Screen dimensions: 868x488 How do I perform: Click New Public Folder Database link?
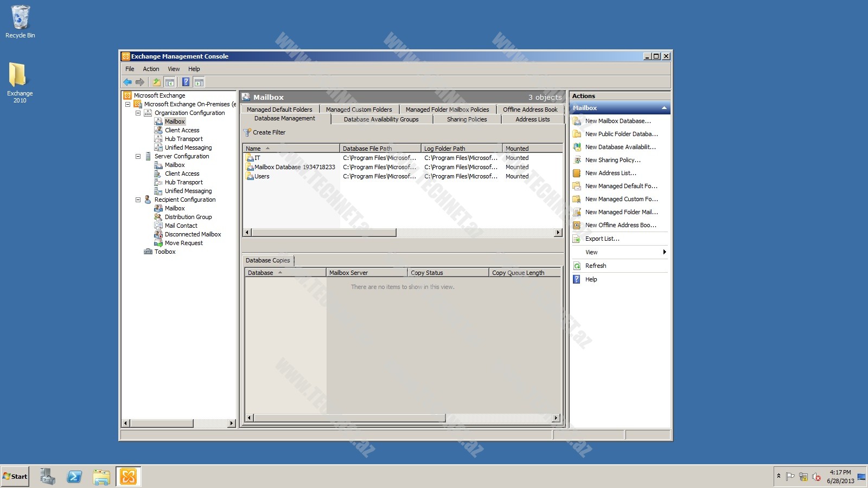[621, 134]
